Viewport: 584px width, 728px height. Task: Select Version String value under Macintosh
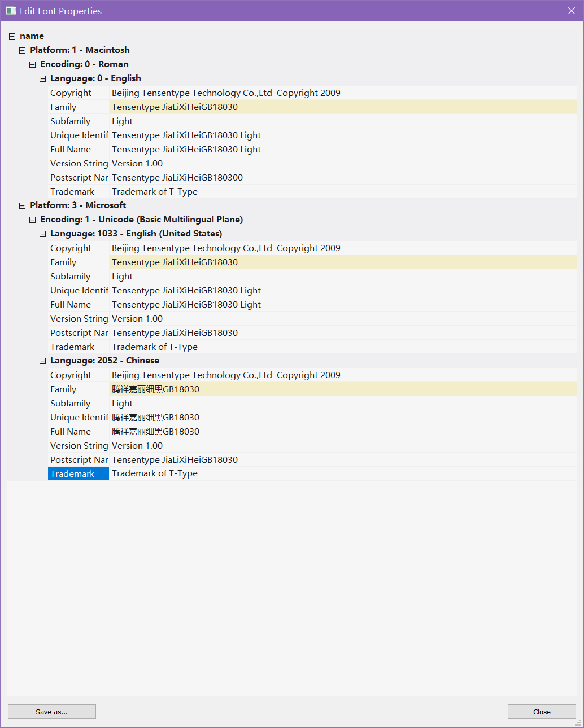[343, 163]
